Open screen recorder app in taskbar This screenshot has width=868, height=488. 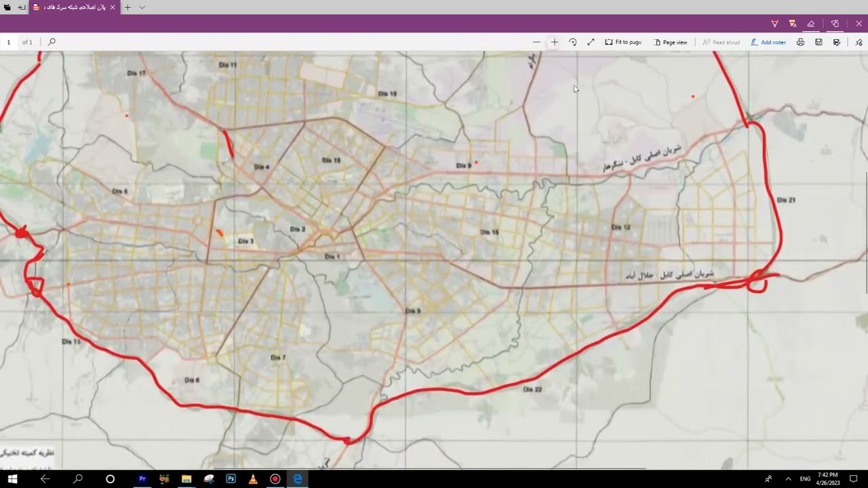[x=275, y=479]
